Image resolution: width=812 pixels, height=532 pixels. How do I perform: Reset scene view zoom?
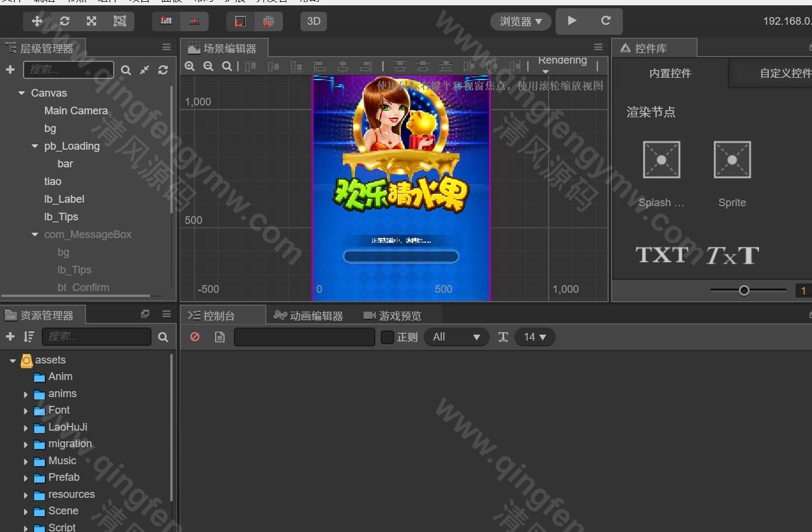[227, 66]
